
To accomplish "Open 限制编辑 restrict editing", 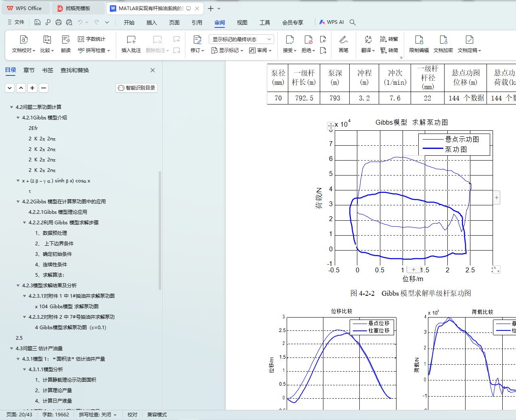I will click(419, 44).
